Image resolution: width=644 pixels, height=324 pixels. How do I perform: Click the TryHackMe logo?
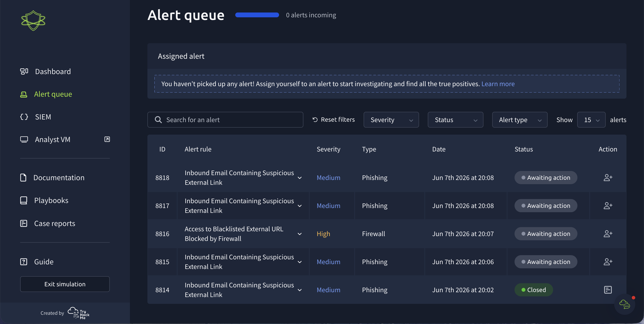(78, 313)
